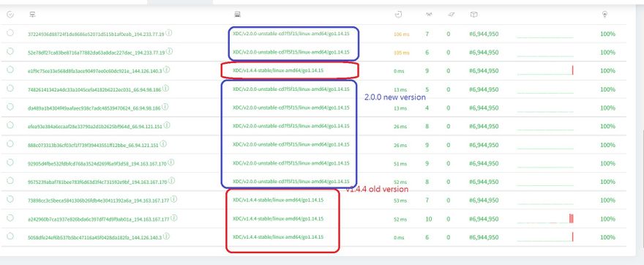Pin the node 74826141342 row
The image size is (644, 265).
pyautogui.click(x=10, y=89)
